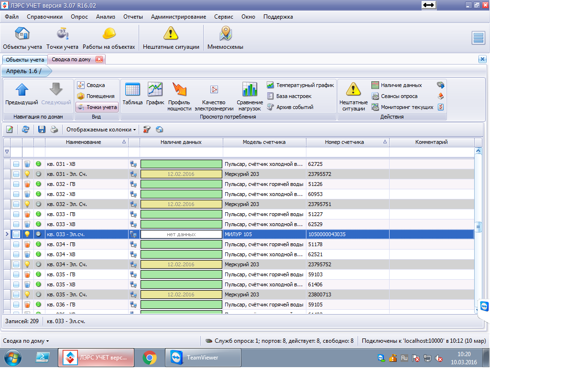The height and width of the screenshot is (392, 587).
Task: Save with the floppy disk icon
Action: pyautogui.click(x=42, y=130)
